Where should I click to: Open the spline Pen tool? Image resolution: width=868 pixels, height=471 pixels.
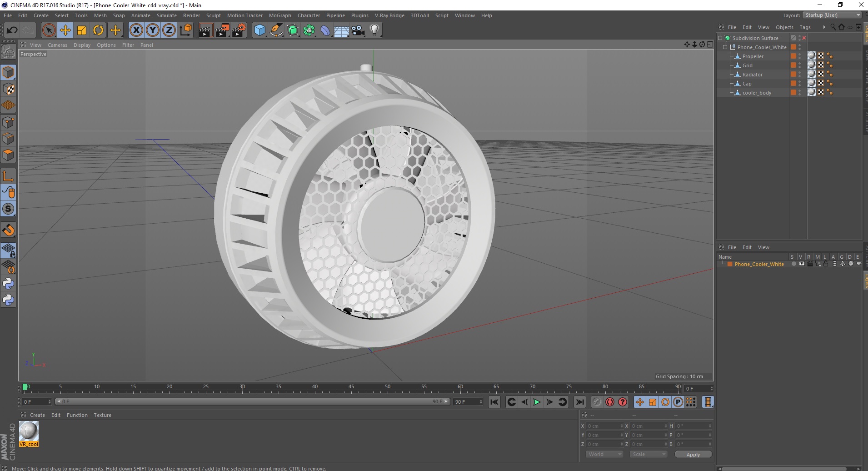point(276,30)
